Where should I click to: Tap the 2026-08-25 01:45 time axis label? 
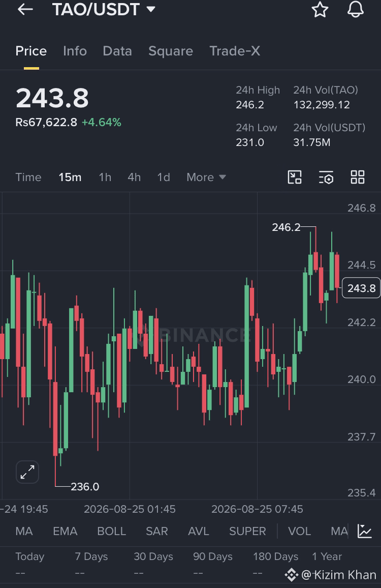(x=130, y=509)
